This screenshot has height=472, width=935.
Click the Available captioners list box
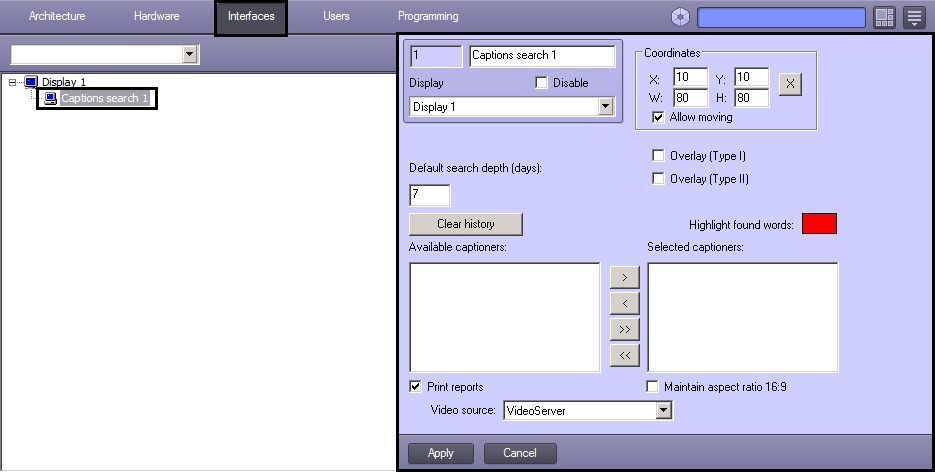coord(504,317)
